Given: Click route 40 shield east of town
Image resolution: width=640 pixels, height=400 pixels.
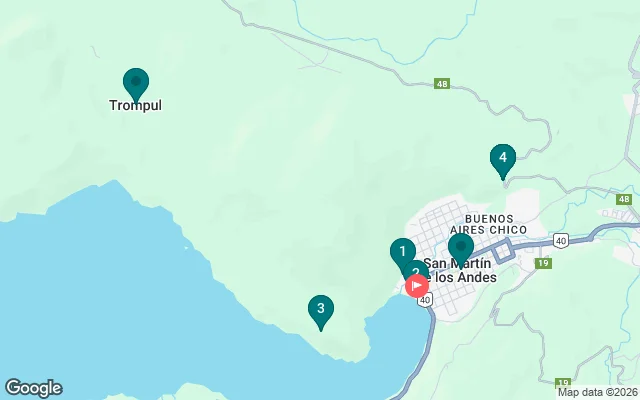Looking at the screenshot, I should [x=561, y=240].
